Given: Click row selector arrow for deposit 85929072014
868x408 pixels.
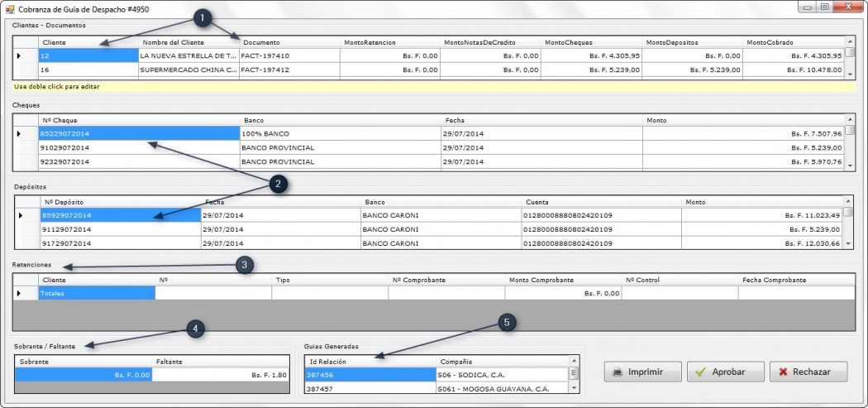Looking at the screenshot, I should 21,215.
